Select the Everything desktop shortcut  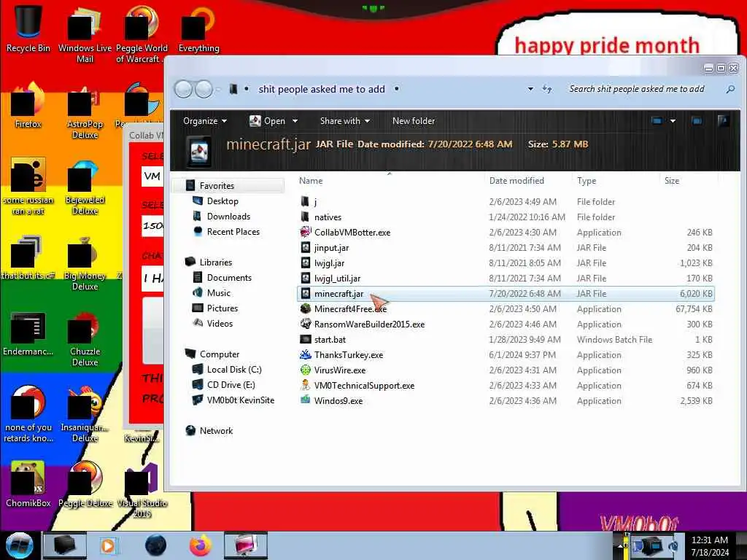click(198, 28)
